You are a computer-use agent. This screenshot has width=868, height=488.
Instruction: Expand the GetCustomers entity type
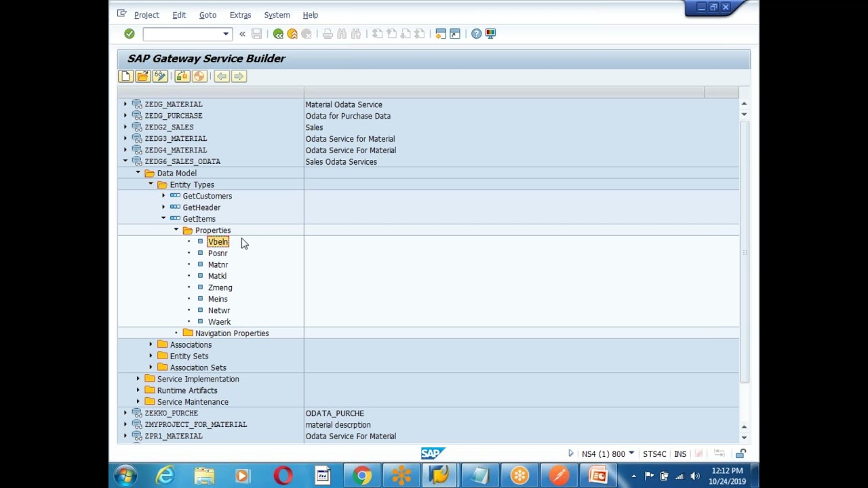tap(163, 196)
